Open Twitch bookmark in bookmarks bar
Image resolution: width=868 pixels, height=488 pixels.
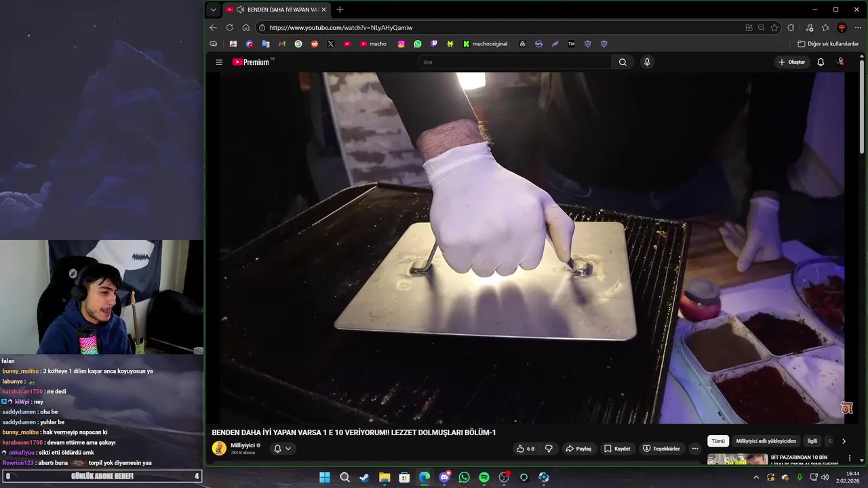click(434, 44)
